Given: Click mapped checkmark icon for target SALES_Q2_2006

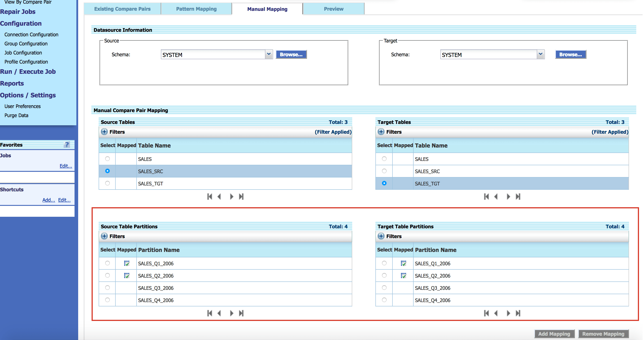Looking at the screenshot, I should tap(403, 275).
